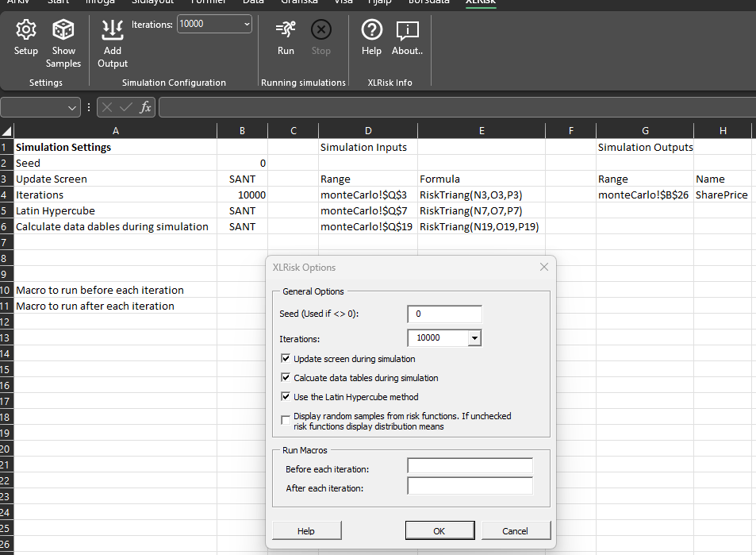Start the simulation with Run icon

pos(286,30)
